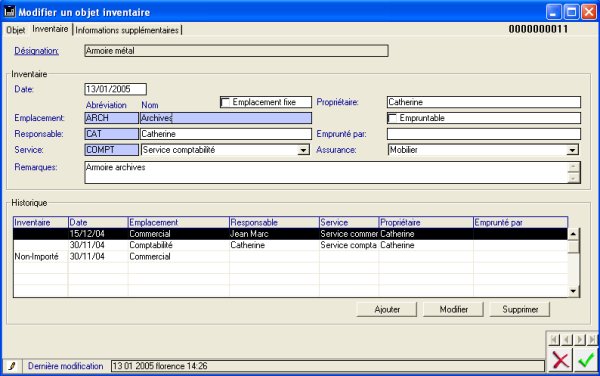Image resolution: width=600 pixels, height=376 pixels.
Task: Click the application icon in title bar
Action: click(x=9, y=12)
